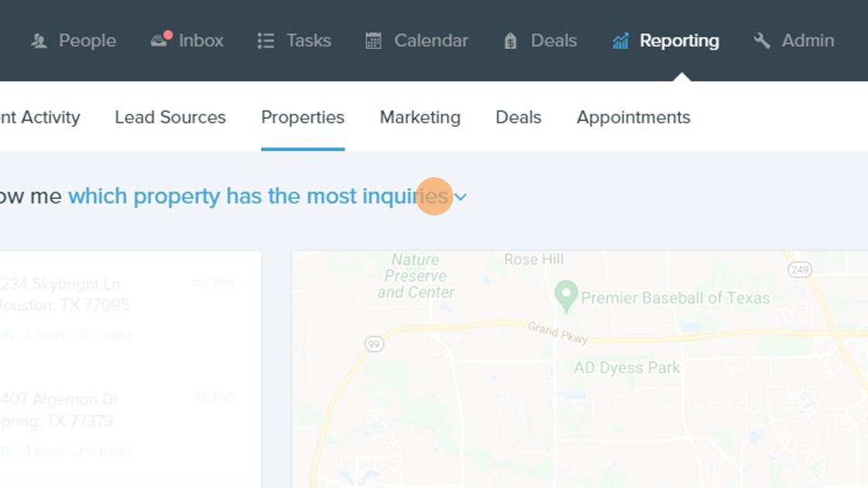This screenshot has width=868, height=488.
Task: Open the Inbox tray icon
Action: 160,40
